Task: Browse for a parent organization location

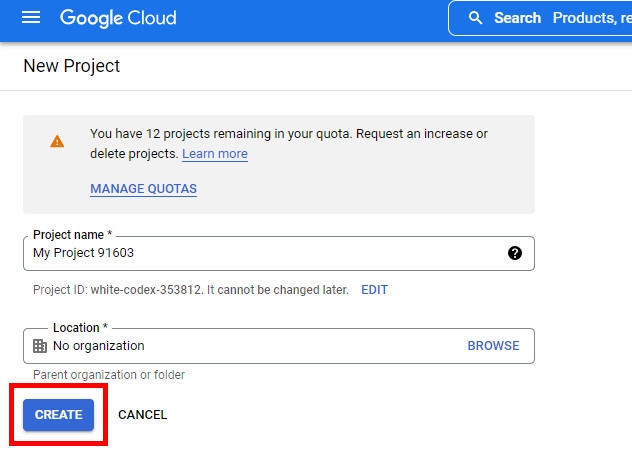Action: [x=493, y=346]
